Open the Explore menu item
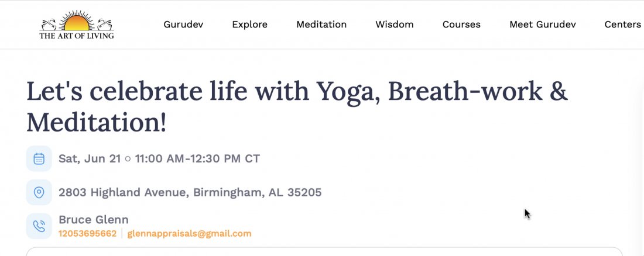The width and height of the screenshot is (644, 256). (249, 25)
